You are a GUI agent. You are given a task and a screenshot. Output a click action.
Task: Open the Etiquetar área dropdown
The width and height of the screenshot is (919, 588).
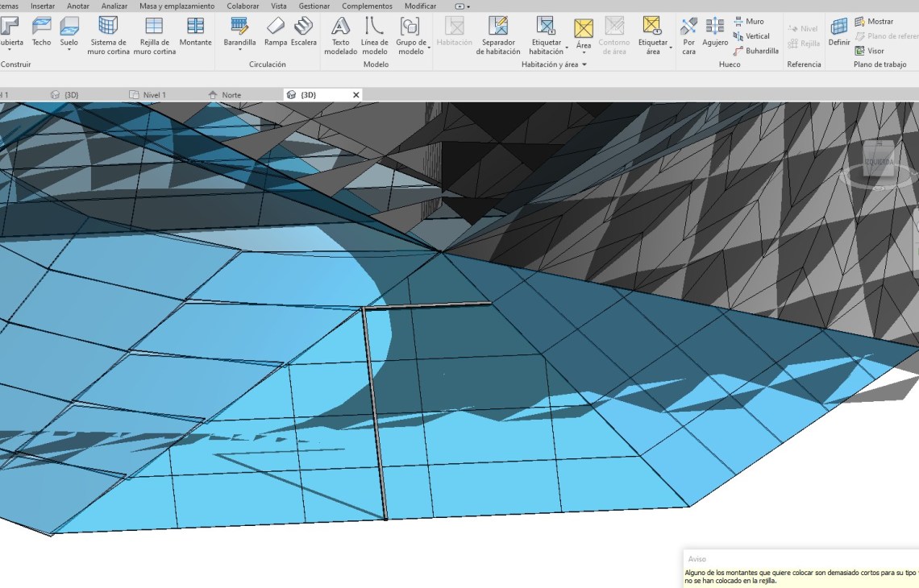tap(670, 48)
